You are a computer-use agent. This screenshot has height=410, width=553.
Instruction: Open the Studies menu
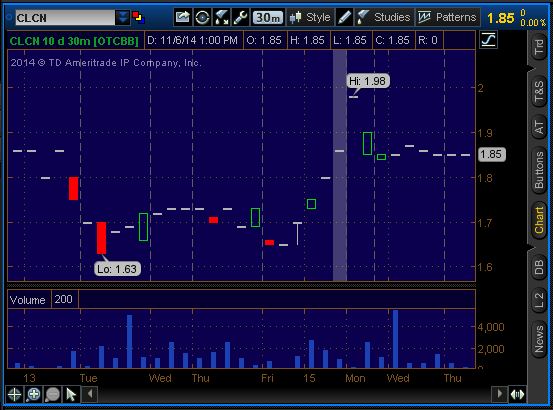[384, 17]
